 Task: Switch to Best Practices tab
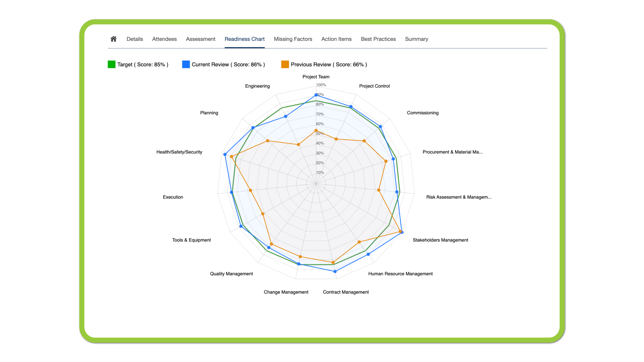pyautogui.click(x=378, y=39)
